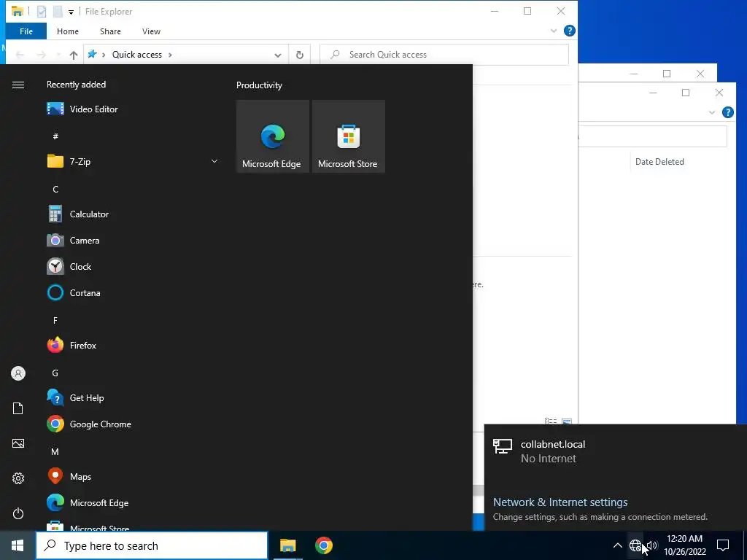This screenshot has height=560, width=747.
Task: Open help icon in background window
Action: 727,112
